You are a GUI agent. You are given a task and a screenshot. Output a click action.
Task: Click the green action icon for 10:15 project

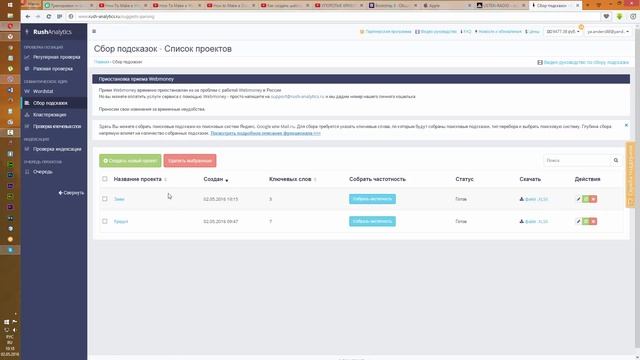(x=586, y=199)
